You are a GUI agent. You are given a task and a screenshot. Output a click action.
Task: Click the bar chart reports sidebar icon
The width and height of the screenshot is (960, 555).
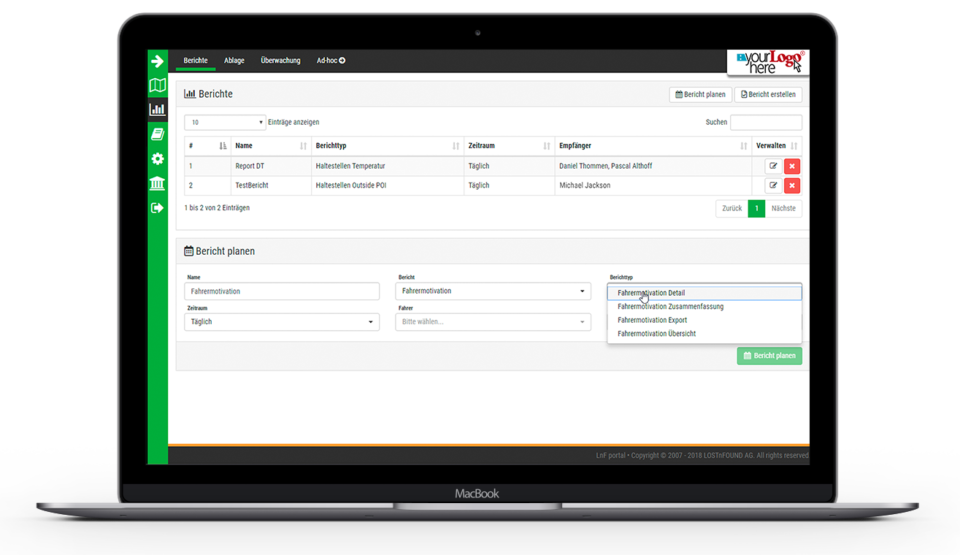pyautogui.click(x=157, y=110)
